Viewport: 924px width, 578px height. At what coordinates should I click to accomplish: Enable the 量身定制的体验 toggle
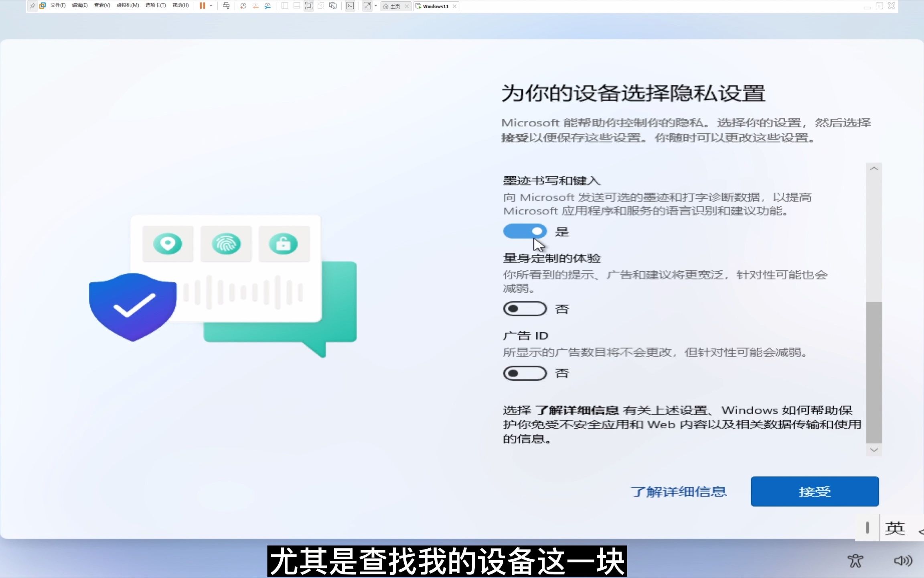(524, 308)
